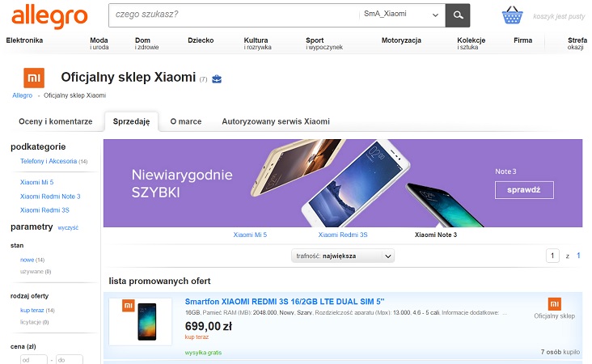
Task: Click the magnifying glass search button
Action: (x=459, y=15)
